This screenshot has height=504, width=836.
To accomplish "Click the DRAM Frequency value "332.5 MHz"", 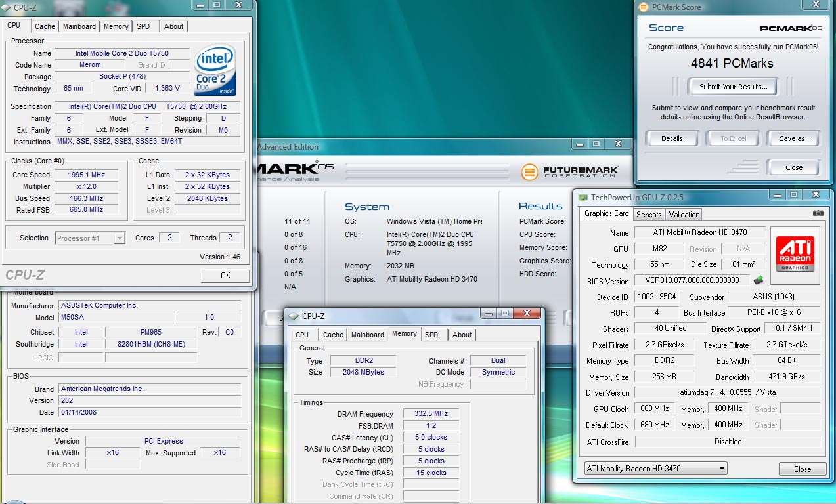I will coord(431,414).
